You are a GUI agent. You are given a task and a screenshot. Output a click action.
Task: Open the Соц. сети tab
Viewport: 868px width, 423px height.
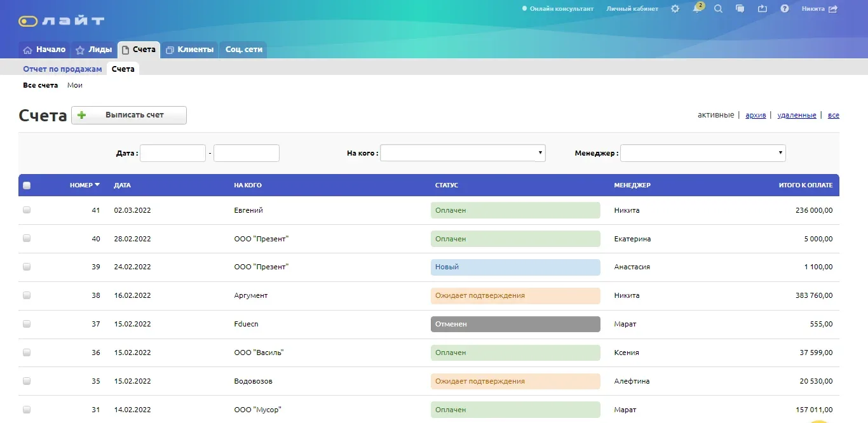click(x=243, y=50)
